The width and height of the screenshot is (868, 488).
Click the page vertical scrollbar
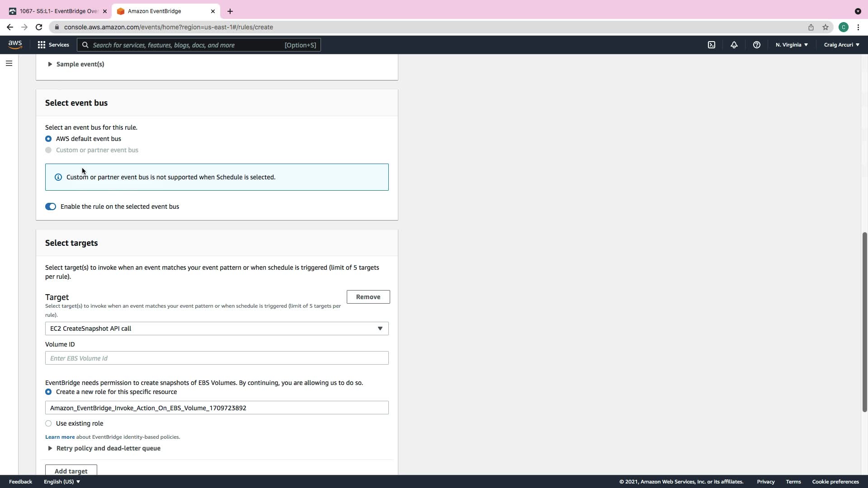point(864,322)
